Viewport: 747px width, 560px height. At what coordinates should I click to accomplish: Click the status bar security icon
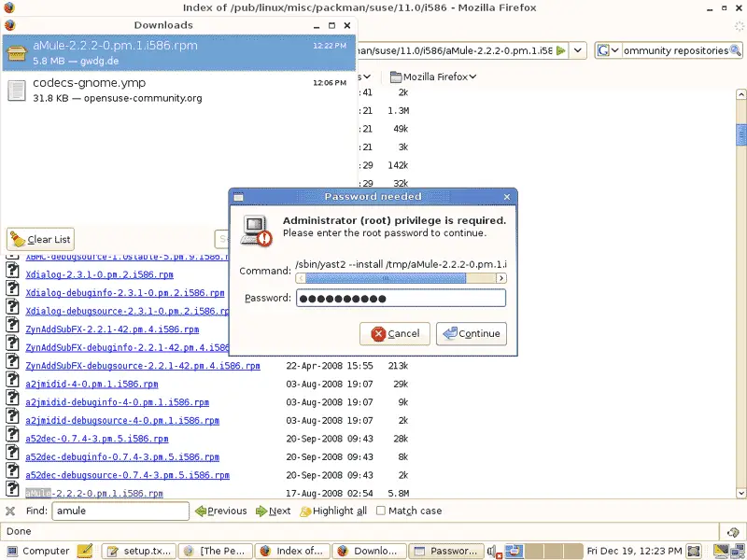(x=733, y=532)
